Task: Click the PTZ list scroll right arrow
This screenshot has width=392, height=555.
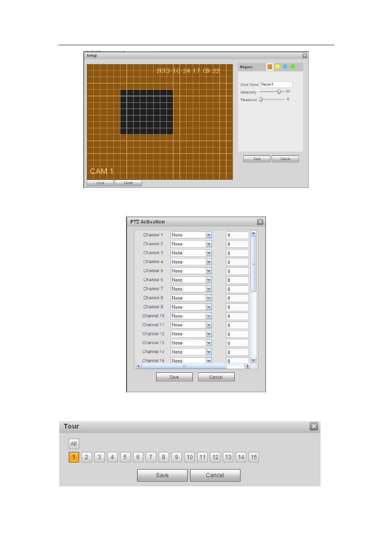Action: coord(247,366)
